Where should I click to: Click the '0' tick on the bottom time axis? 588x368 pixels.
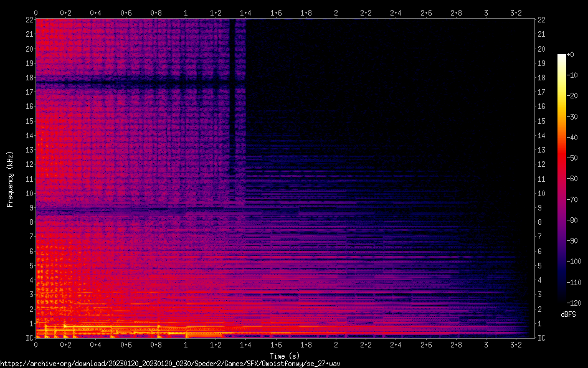tap(36, 345)
